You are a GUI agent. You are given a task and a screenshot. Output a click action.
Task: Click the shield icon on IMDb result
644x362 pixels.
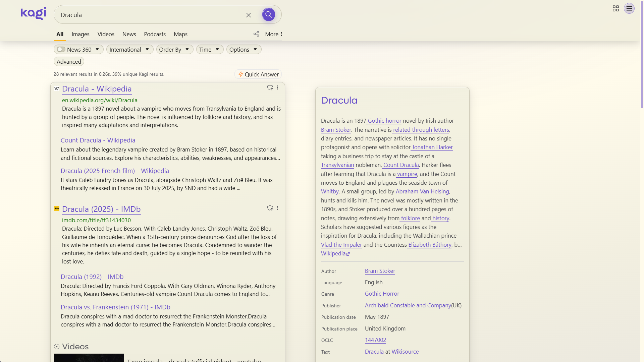270,208
